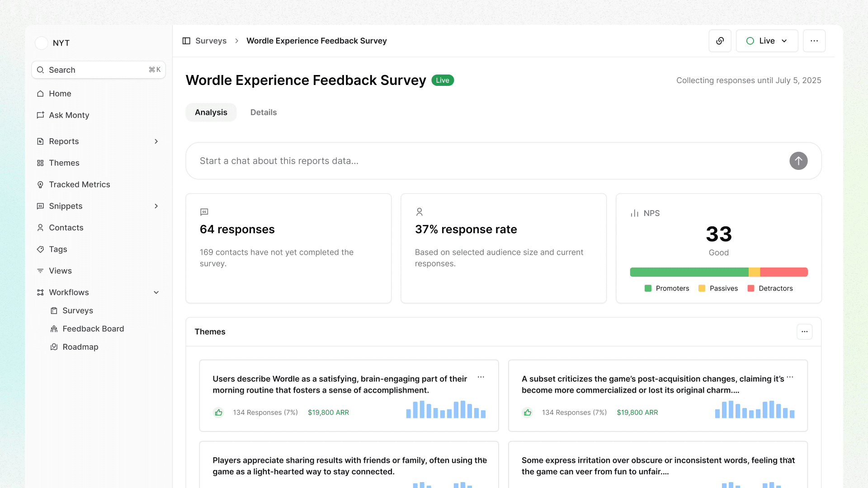This screenshot has width=868, height=488.
Task: Go to Surveys breadcrumb link
Action: pos(211,41)
